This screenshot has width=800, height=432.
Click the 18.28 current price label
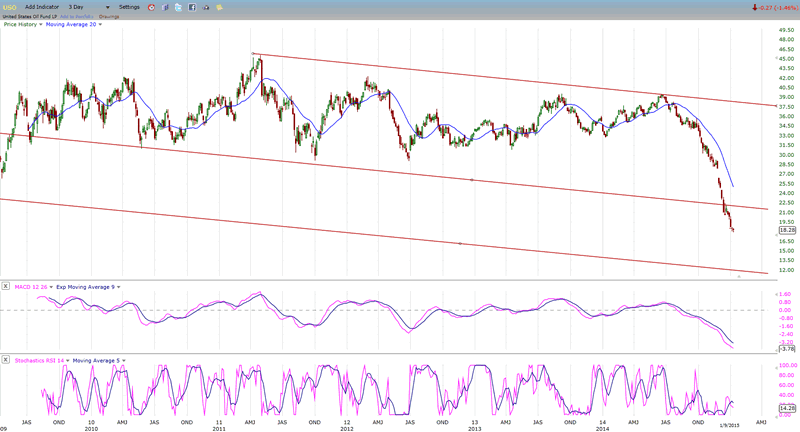pos(787,230)
